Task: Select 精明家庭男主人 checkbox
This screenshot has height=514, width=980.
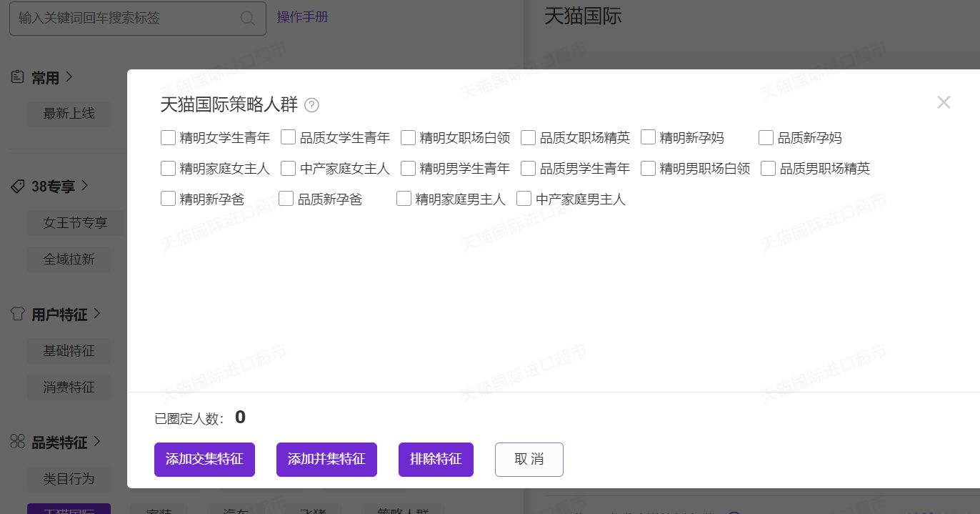Action: [x=404, y=199]
